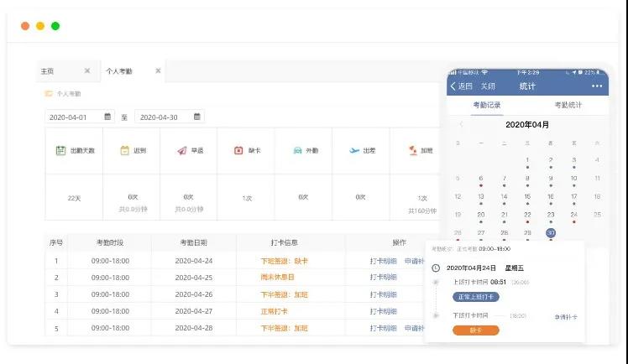Select highlighted day 30 in phone calendar

551,233
